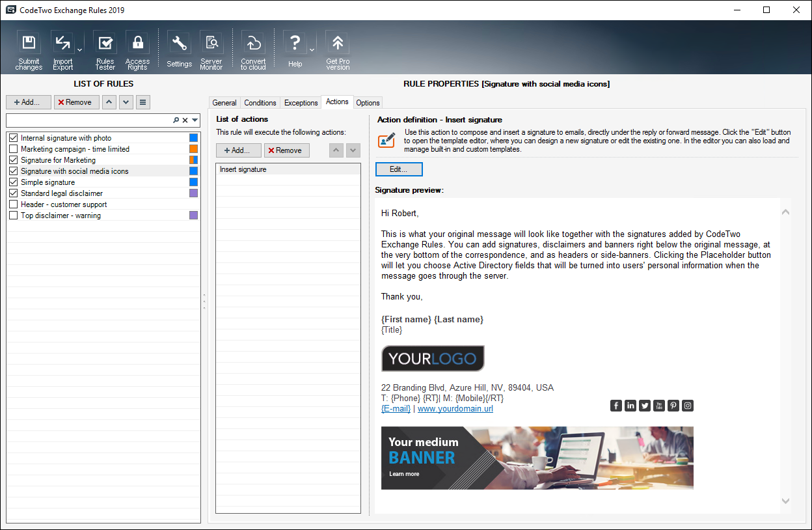The image size is (812, 530).
Task: Click blue color swatch of Internal signature with photo
Action: (x=194, y=138)
